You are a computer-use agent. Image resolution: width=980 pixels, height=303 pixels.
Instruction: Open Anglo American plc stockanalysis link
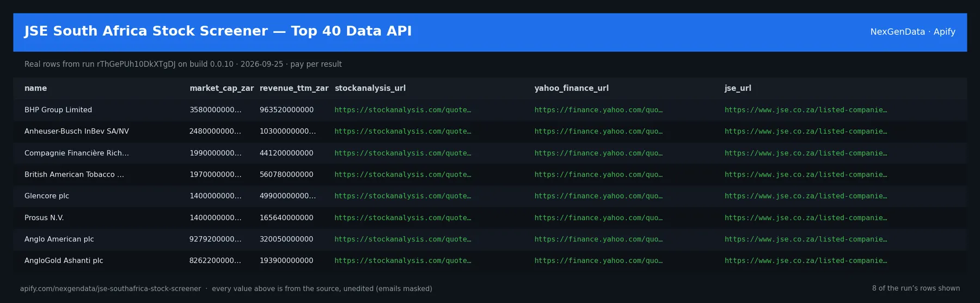click(x=403, y=239)
